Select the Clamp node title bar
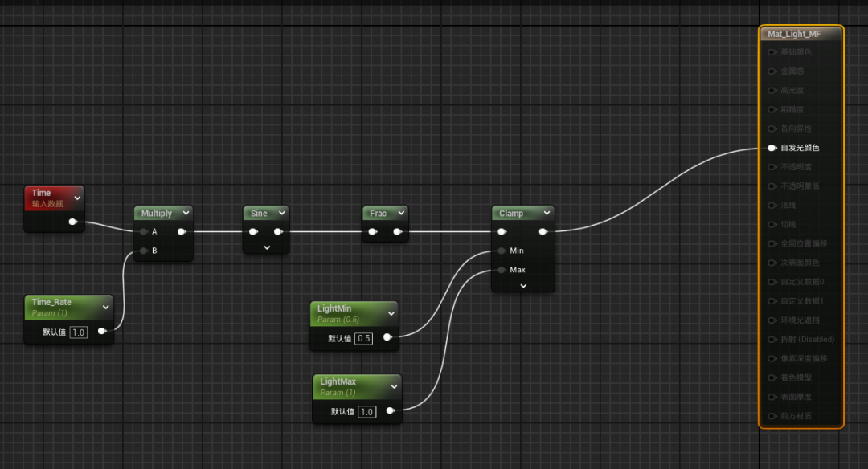This screenshot has width=868, height=469. pos(522,213)
